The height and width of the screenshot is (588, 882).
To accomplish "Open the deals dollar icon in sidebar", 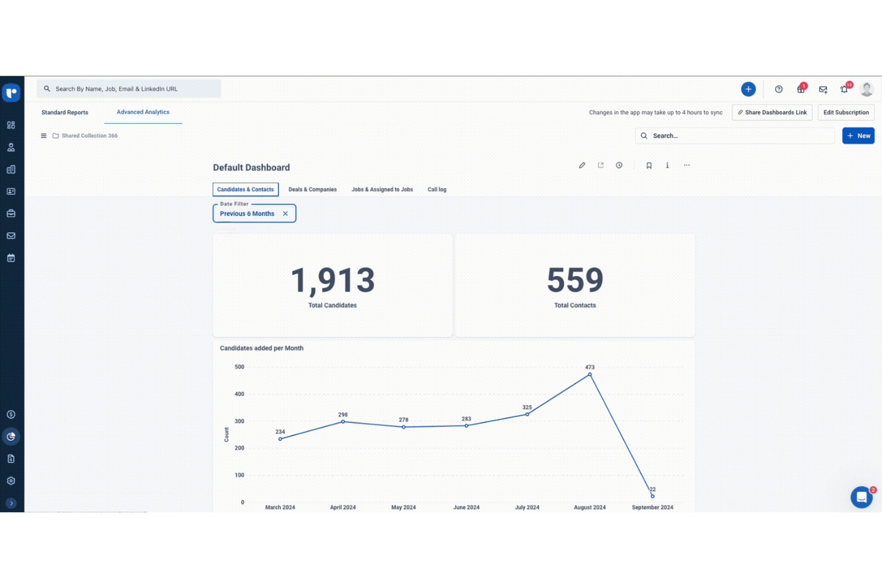I will click(x=11, y=415).
